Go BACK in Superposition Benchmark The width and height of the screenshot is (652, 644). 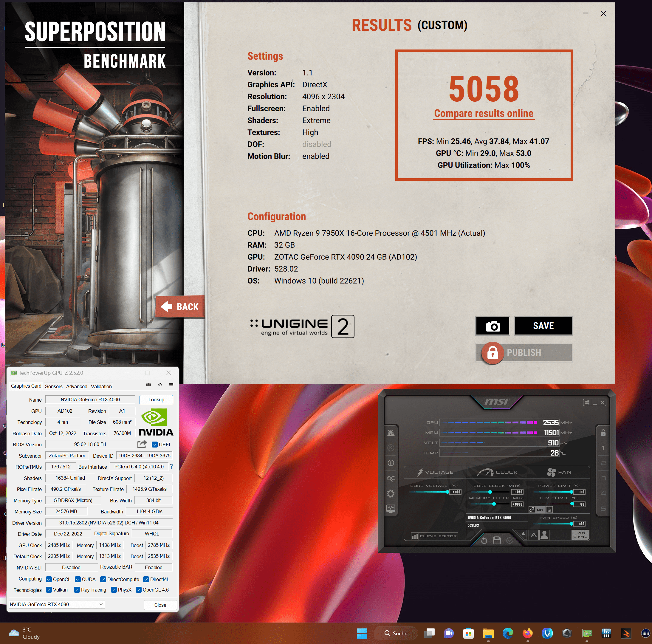[180, 306]
